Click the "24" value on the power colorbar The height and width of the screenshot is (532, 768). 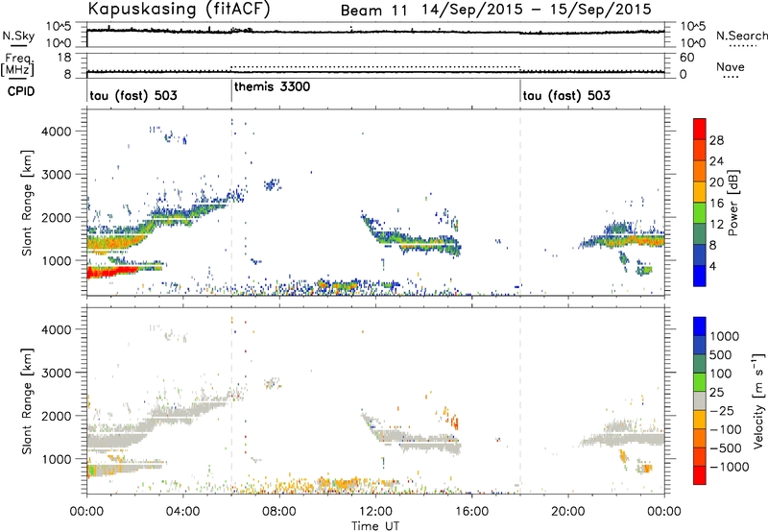pos(716,161)
